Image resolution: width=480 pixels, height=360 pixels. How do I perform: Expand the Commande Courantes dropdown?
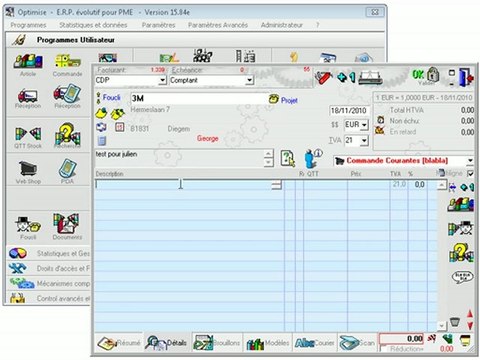click(470, 161)
